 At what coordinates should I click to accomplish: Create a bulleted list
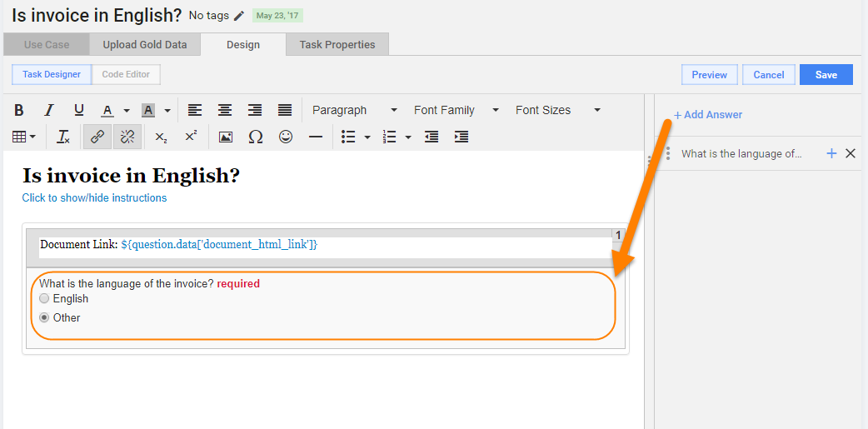[348, 137]
